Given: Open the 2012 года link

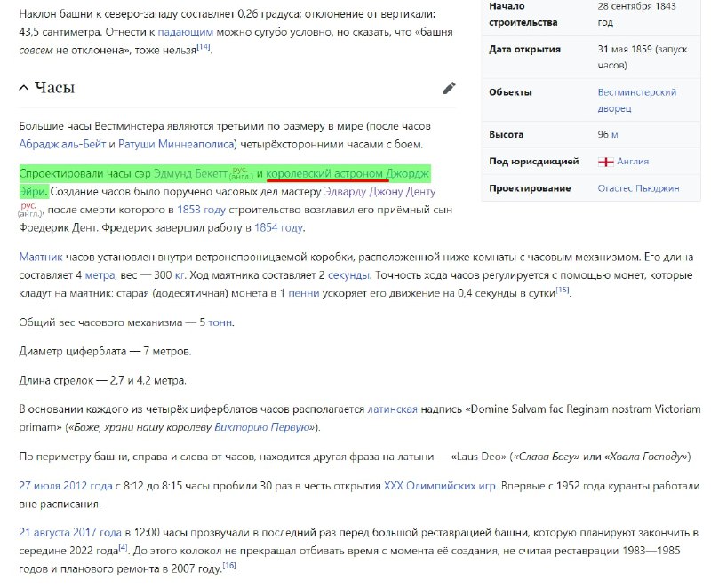Looking at the screenshot, I should coord(87,486).
